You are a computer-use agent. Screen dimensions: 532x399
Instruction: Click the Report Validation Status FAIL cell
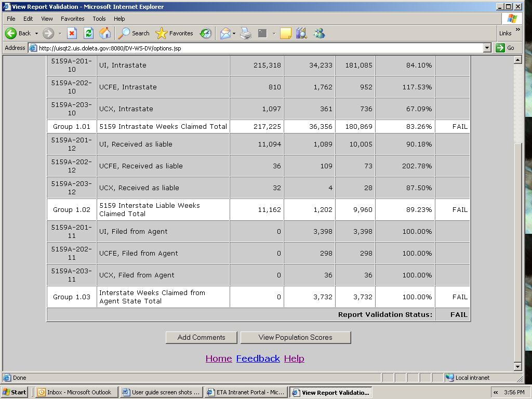point(453,314)
